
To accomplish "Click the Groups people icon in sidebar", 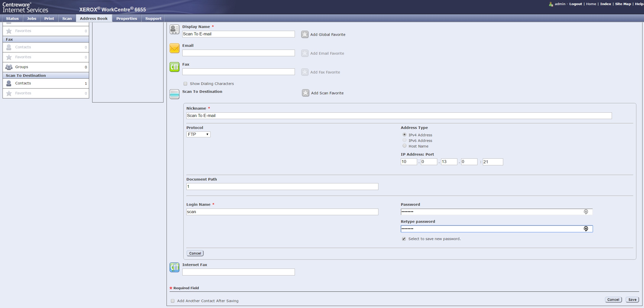I will click(x=9, y=67).
